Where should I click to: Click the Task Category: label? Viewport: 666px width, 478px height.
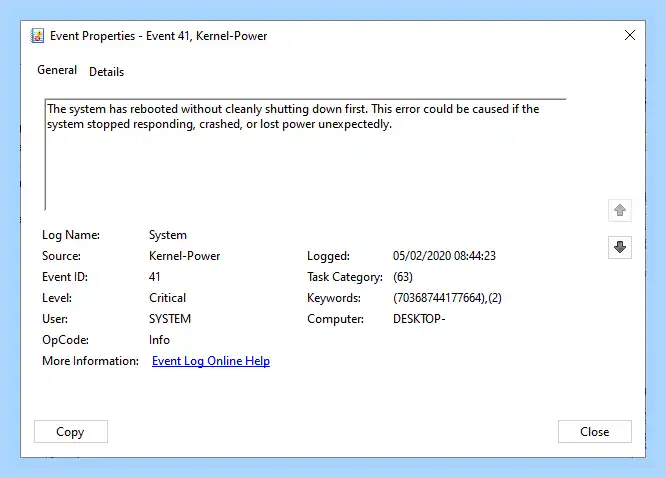tap(345, 277)
